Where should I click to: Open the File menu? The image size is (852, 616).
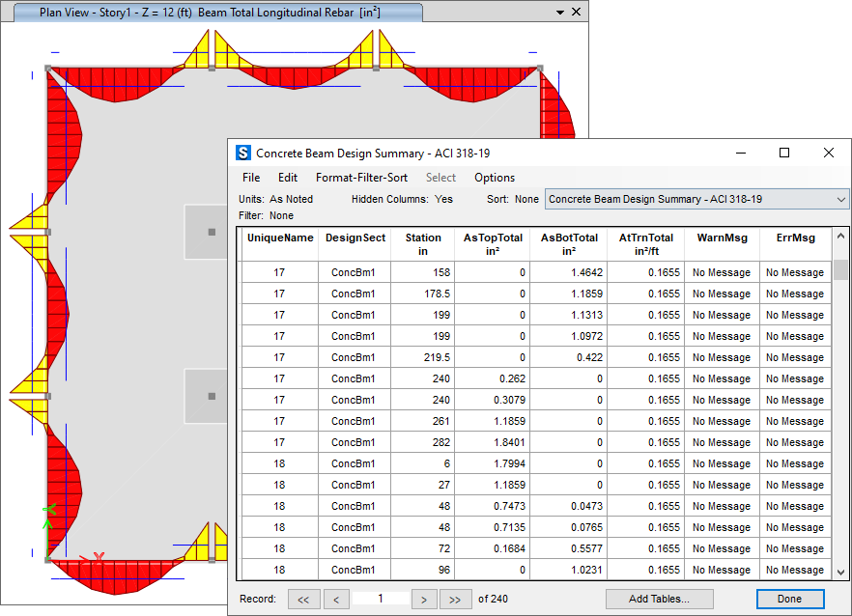[x=251, y=178]
